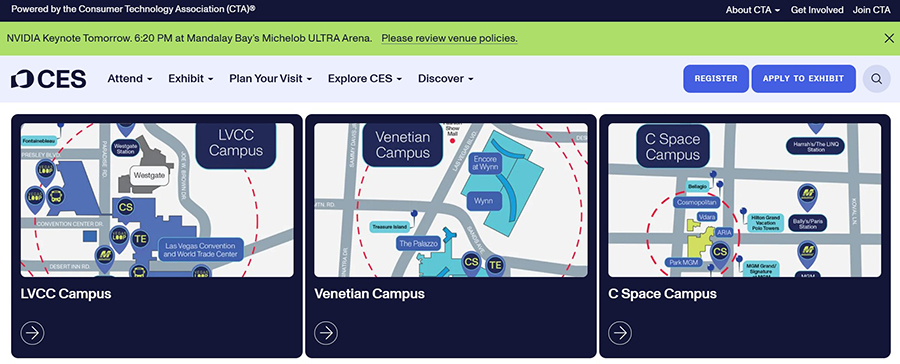The height and width of the screenshot is (364, 900).
Task: Click the arrow icon under Venetian Campus
Action: pyautogui.click(x=326, y=332)
